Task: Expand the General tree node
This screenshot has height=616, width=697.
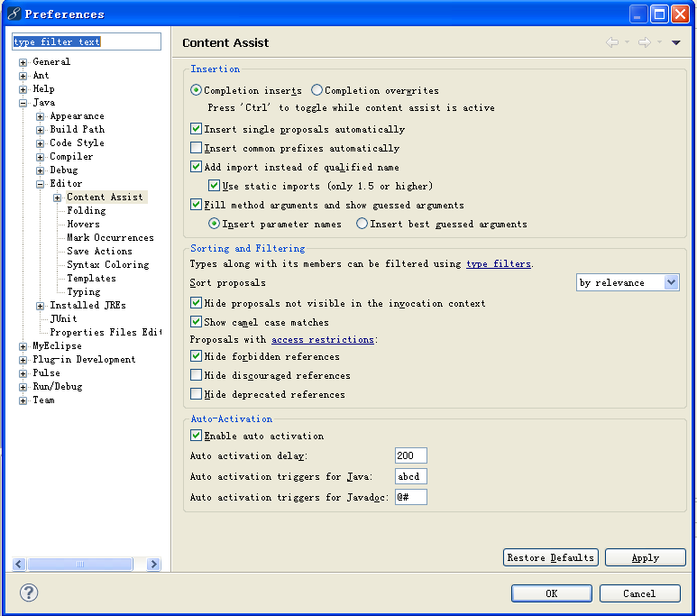Action: click(x=23, y=62)
